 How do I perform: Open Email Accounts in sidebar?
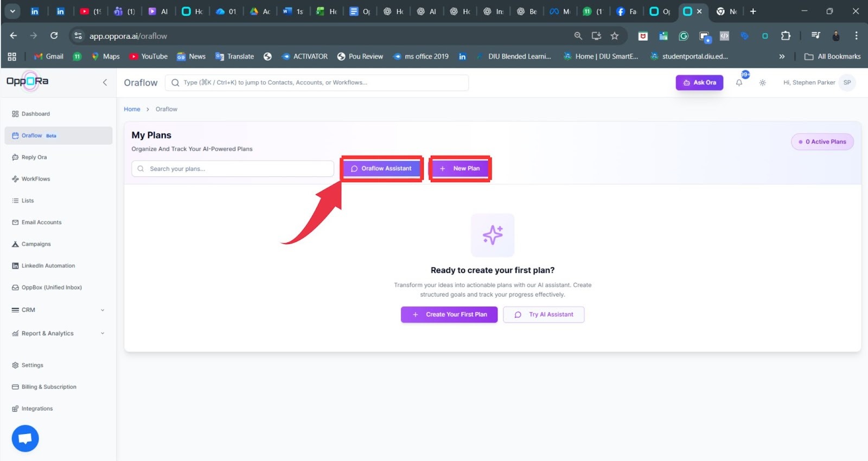41,222
